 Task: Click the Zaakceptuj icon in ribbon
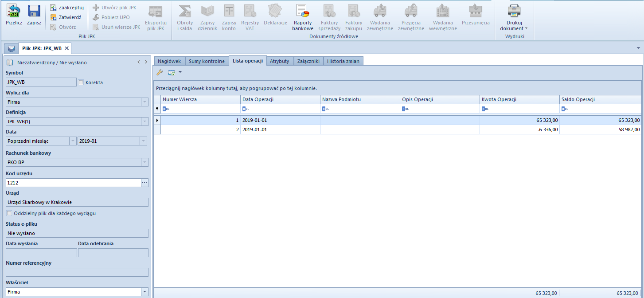pos(53,8)
